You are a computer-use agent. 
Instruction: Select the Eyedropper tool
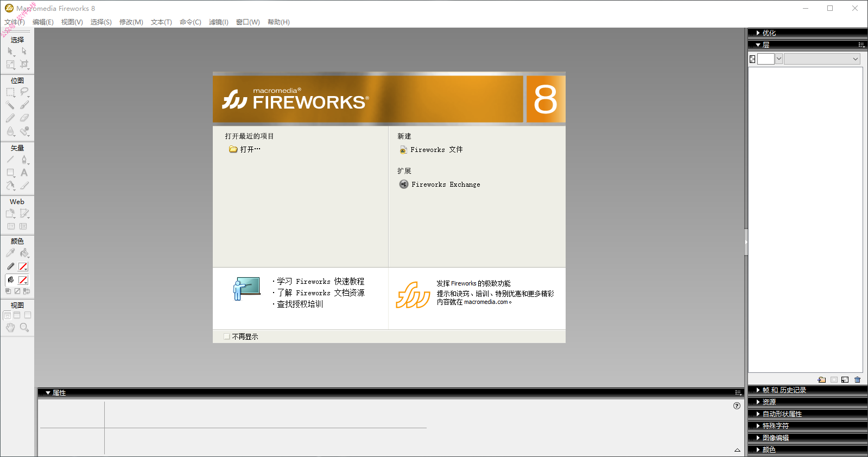10,253
